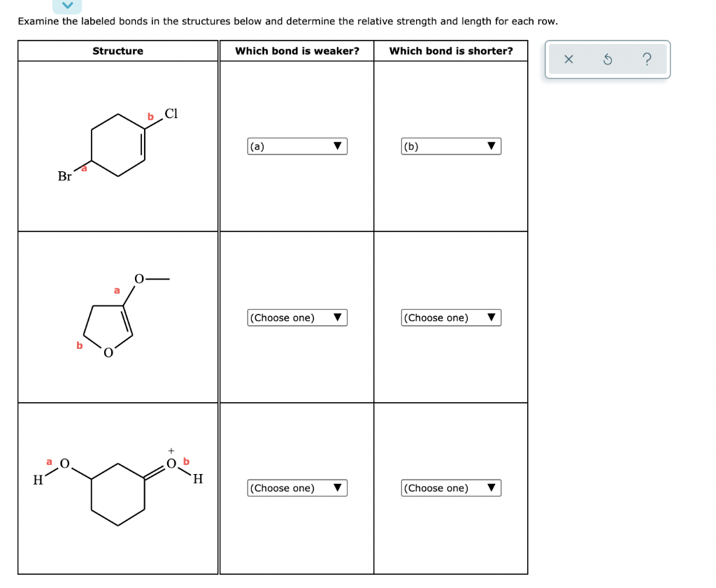Image resolution: width=716 pixels, height=588 pixels.
Task: Click the undo arrow icon
Action: click(x=608, y=59)
